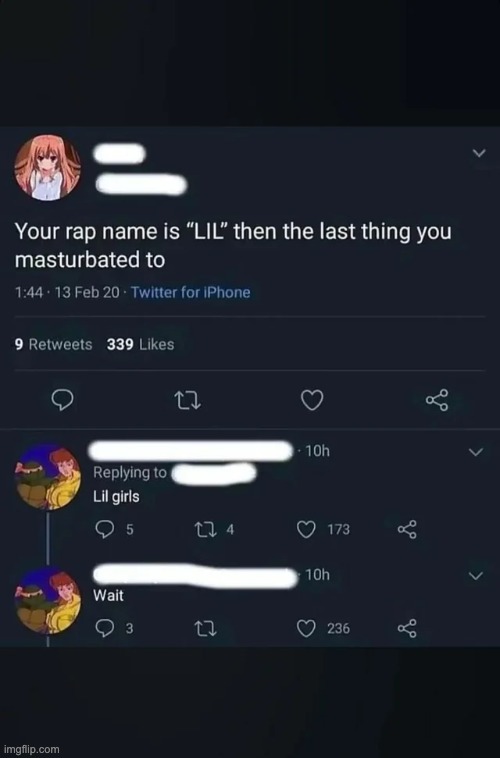500x758 pixels.
Task: Retweet the "Wait" reply
Action: click(x=206, y=628)
